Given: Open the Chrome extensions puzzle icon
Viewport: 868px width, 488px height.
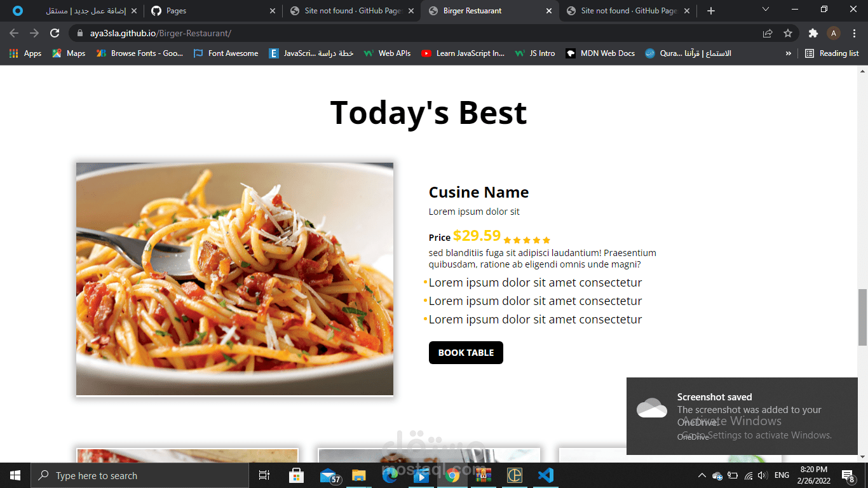Looking at the screenshot, I should coord(813,33).
